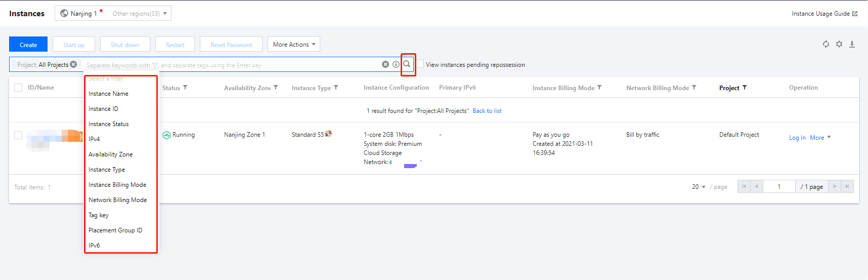Select Instance Name filter option
Image resolution: width=868 pixels, height=280 pixels.
[108, 94]
